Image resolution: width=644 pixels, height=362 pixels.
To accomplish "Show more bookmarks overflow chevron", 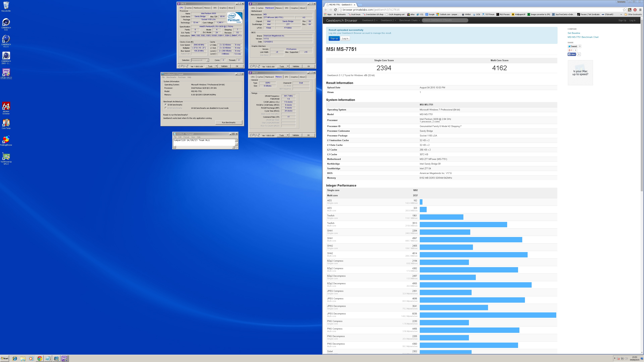I will tap(621, 14).
